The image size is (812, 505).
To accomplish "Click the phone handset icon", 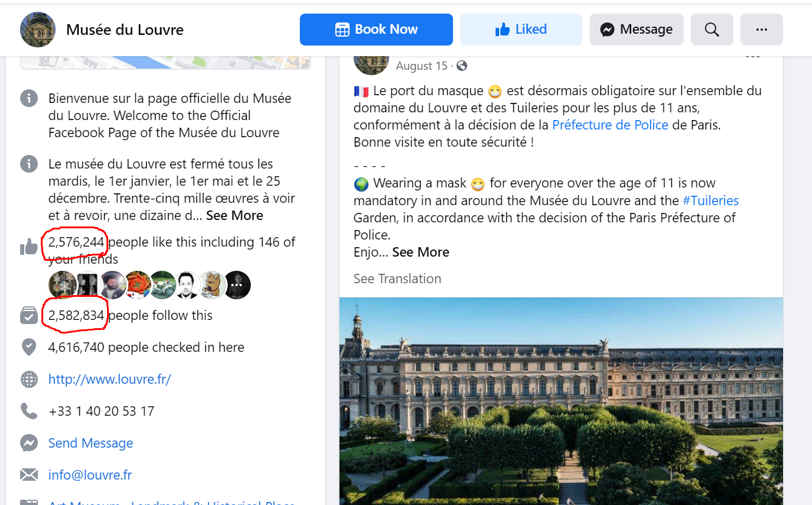I will click(29, 411).
